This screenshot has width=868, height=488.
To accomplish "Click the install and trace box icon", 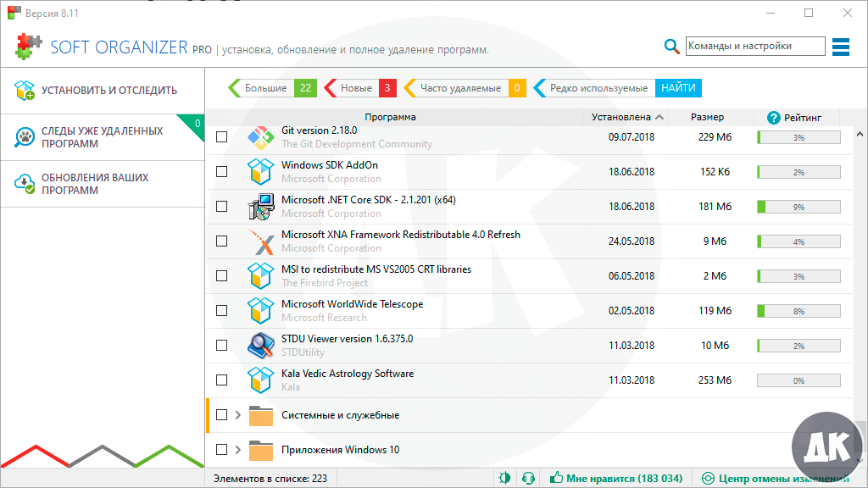I will (25, 90).
